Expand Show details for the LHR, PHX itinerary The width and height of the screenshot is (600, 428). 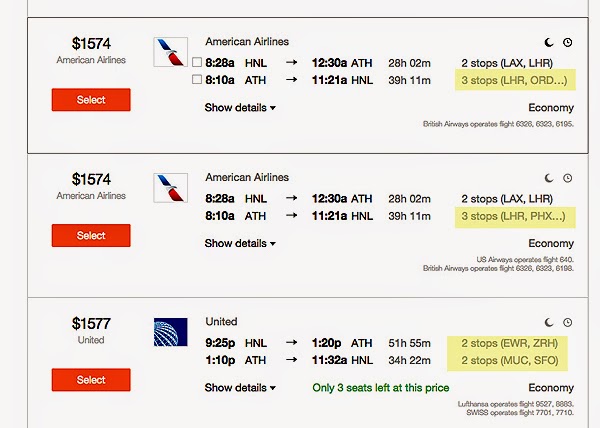[240, 243]
